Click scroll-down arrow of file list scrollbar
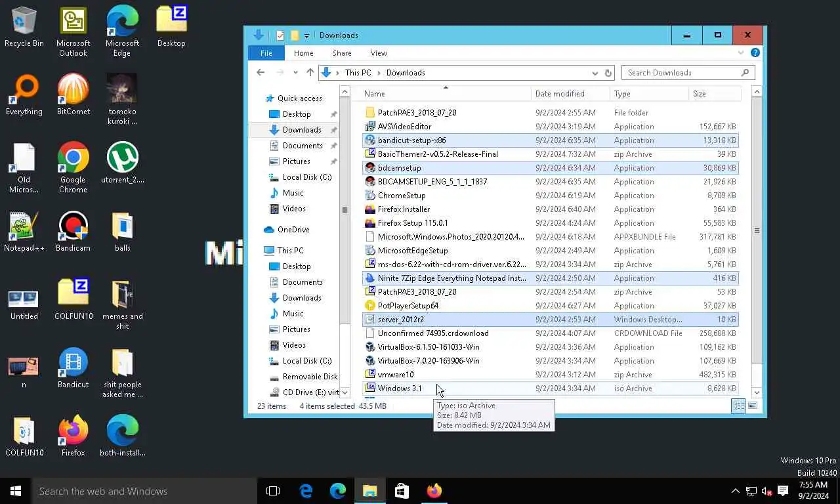840x504 pixels. pos(756,392)
